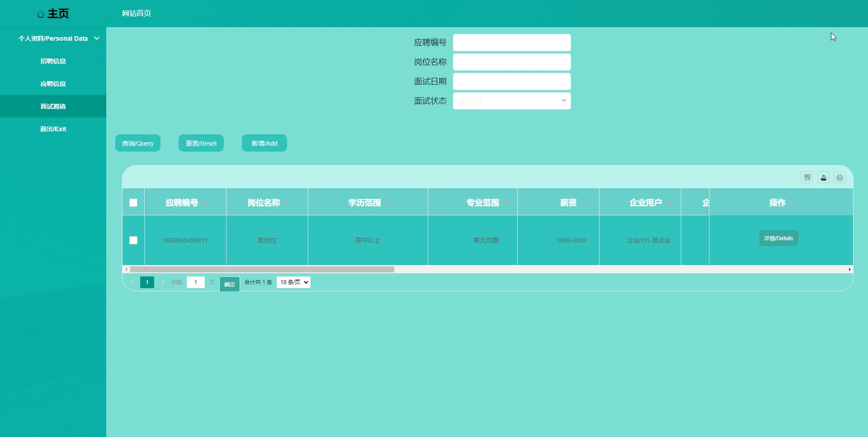Viewport: 868px width, 437px height.
Task: Open 招聘信息 in the sidebar
Action: click(53, 61)
